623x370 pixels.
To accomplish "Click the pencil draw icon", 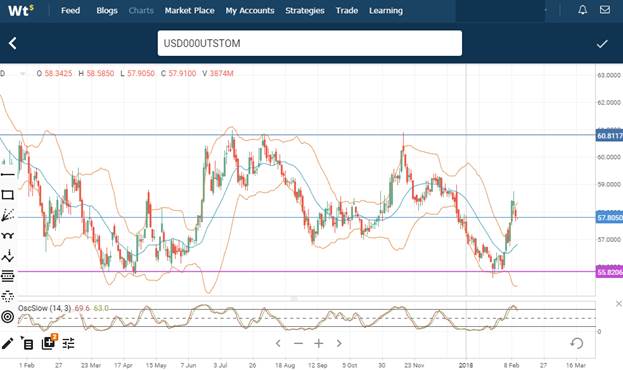I will click(7, 343).
